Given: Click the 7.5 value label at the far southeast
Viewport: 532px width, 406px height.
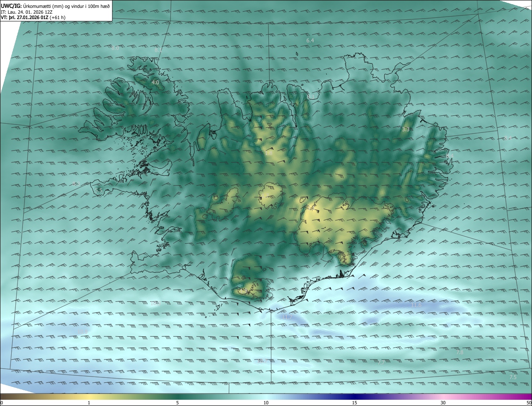Looking at the screenshot, I should point(513,377).
